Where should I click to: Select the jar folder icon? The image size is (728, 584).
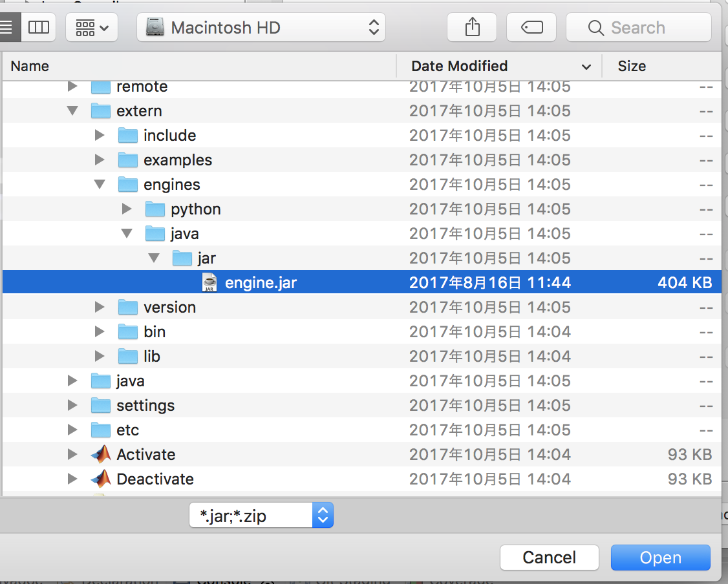(x=182, y=258)
